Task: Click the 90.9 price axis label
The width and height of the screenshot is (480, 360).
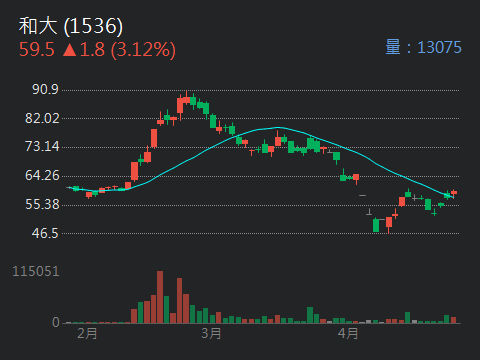Action: coord(45,89)
